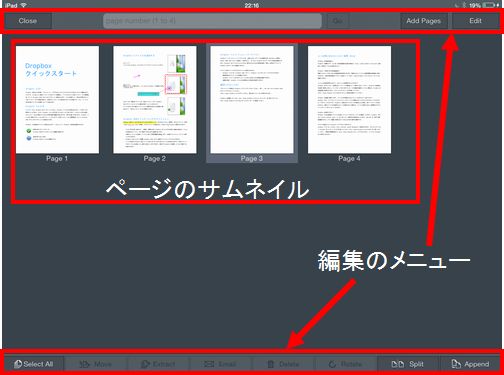Tap the Move tool in bottom toolbar
The image size is (504, 375).
point(96,364)
